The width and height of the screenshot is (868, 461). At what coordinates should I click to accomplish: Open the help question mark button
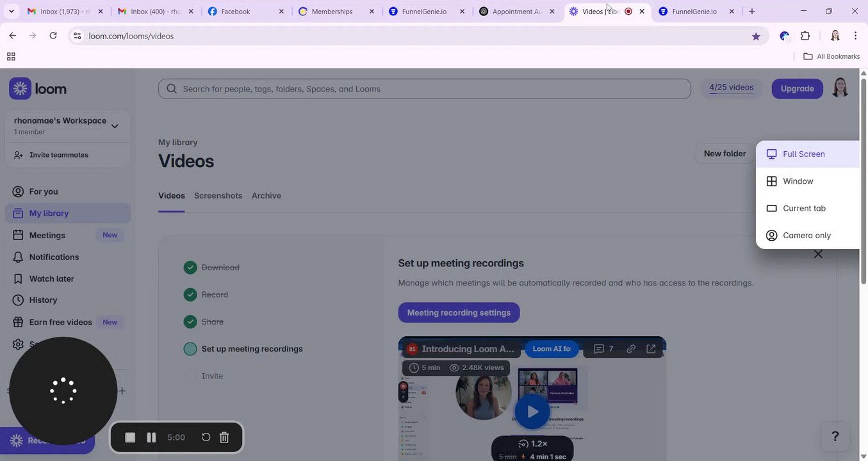tap(835, 437)
